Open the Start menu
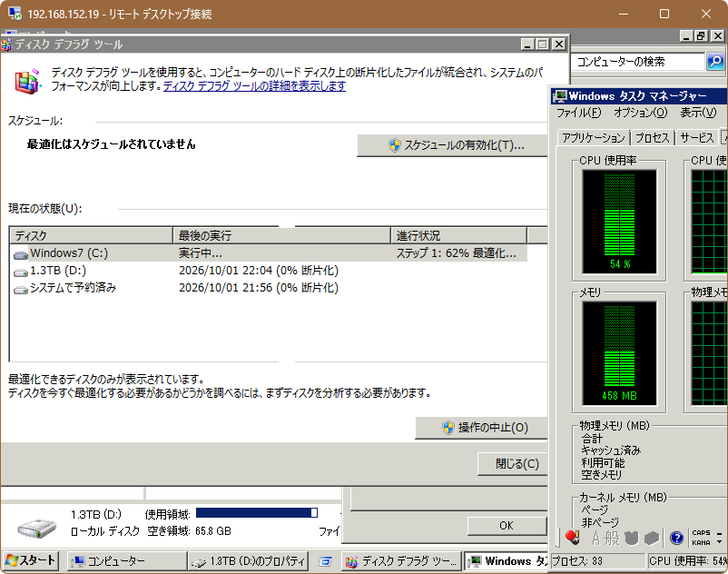728x574 pixels. pyautogui.click(x=30, y=560)
